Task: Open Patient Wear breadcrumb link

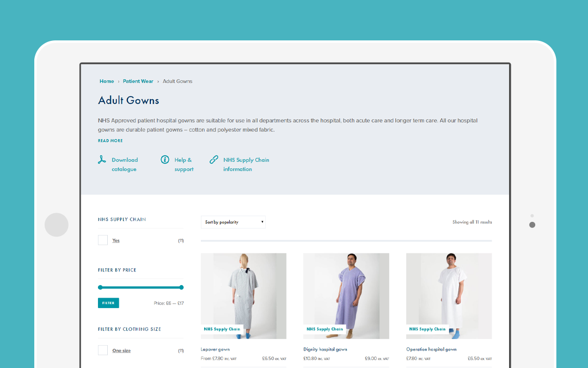Action: point(138,81)
